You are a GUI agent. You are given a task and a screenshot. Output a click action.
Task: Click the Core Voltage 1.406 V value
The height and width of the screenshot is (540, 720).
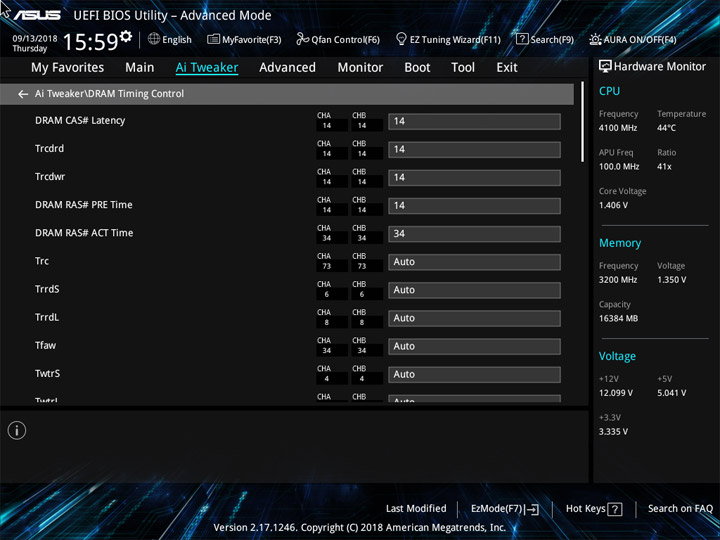pyautogui.click(x=613, y=205)
